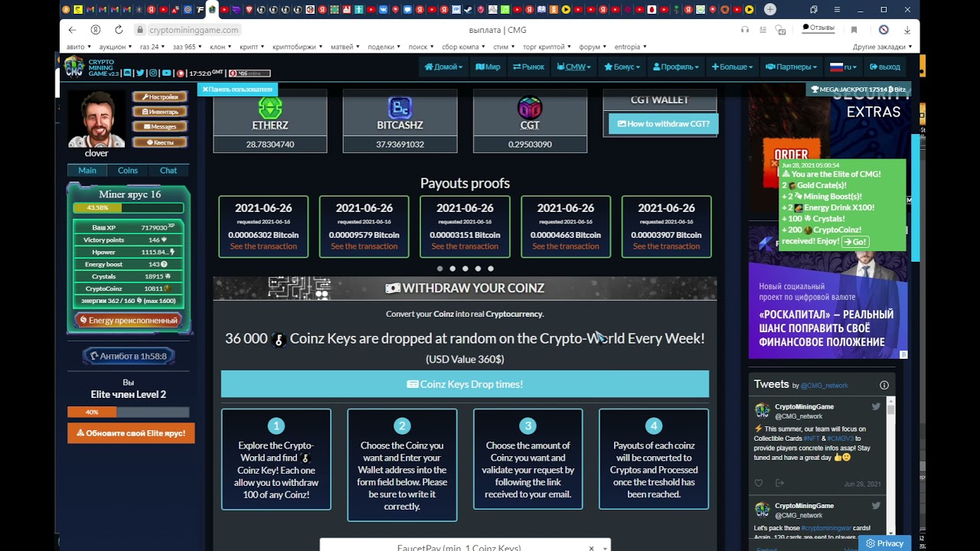Open the Discord icon in site header
Image resolution: width=980 pixels, height=551 pixels.
128,73
